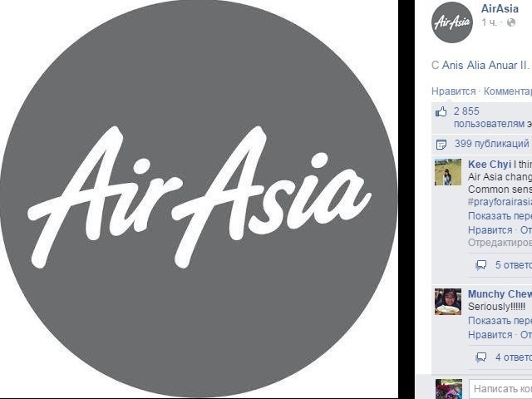Expand 5 replies under Kee Chyi
The image size is (532, 399).
(514, 265)
